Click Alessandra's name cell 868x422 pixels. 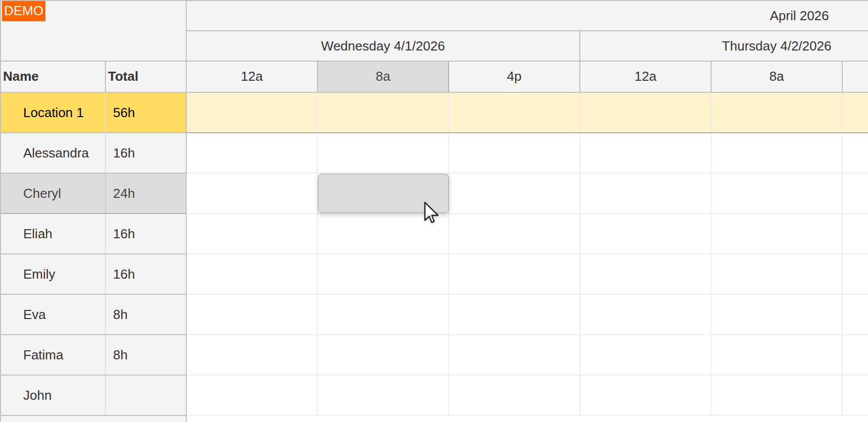click(56, 153)
